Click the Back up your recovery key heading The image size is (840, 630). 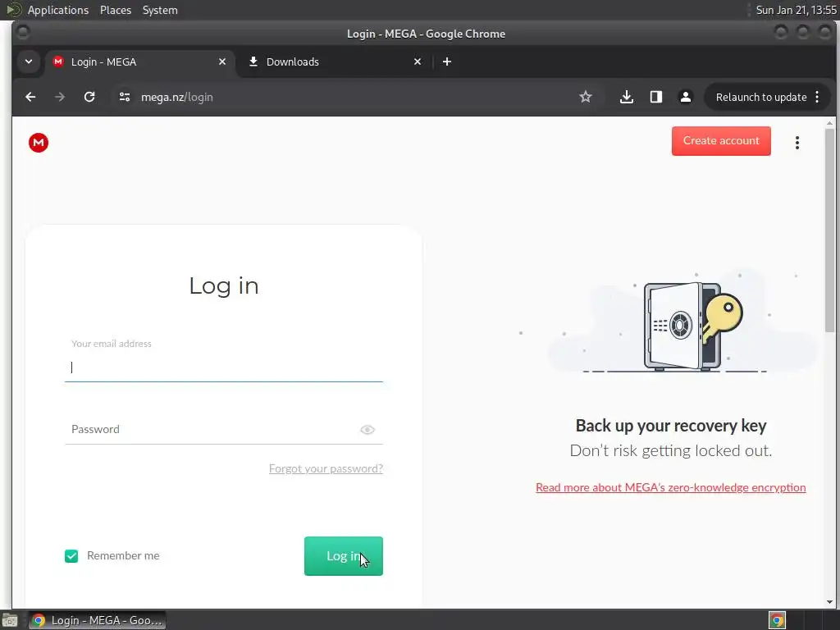671,426
